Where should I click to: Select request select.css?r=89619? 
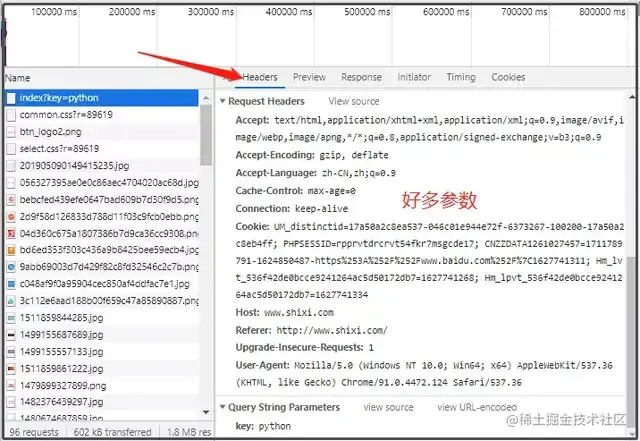102,149
